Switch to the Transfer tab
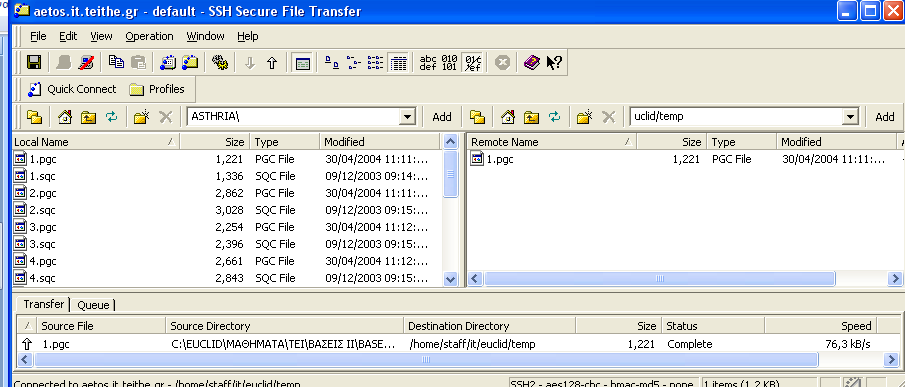 [43, 304]
